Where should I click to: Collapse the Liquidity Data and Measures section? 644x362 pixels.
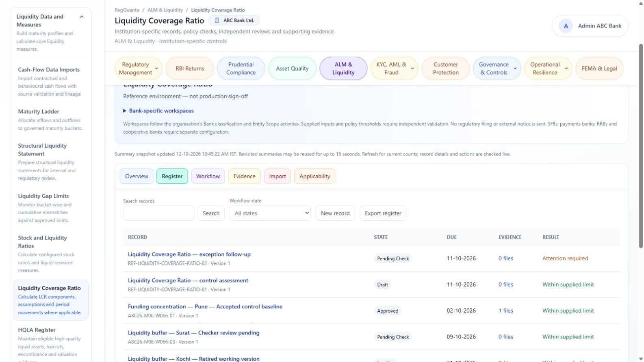(x=82, y=17)
